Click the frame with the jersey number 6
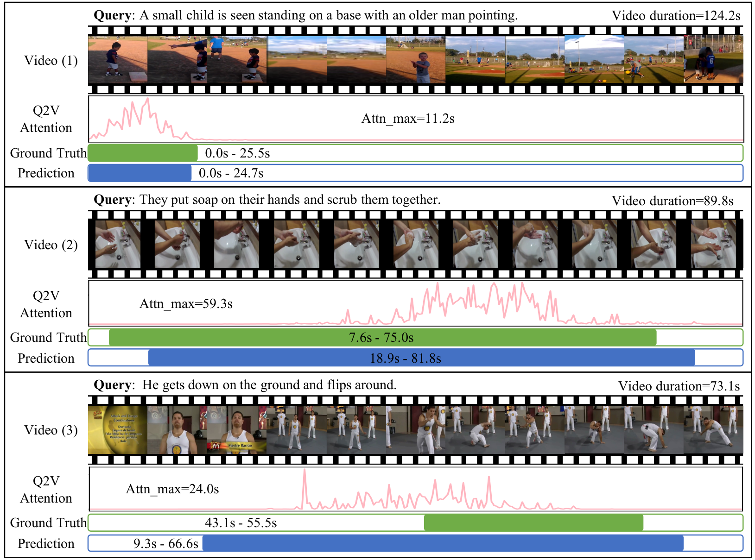 click(x=713, y=60)
